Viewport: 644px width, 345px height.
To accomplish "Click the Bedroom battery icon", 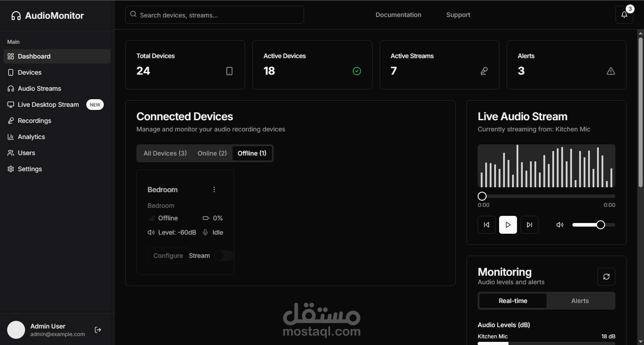I will click(206, 218).
